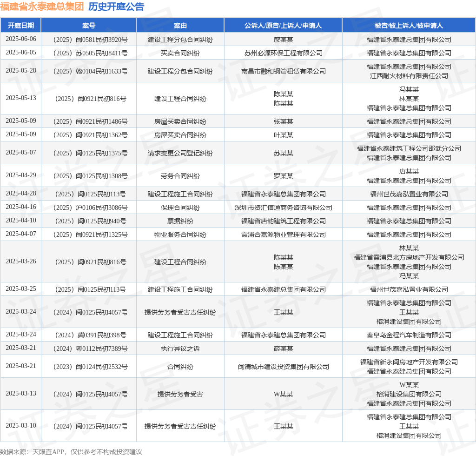This screenshot has height=456, width=476.
Task: Click the 票据纠纷 cause cell
Action: [x=180, y=221]
